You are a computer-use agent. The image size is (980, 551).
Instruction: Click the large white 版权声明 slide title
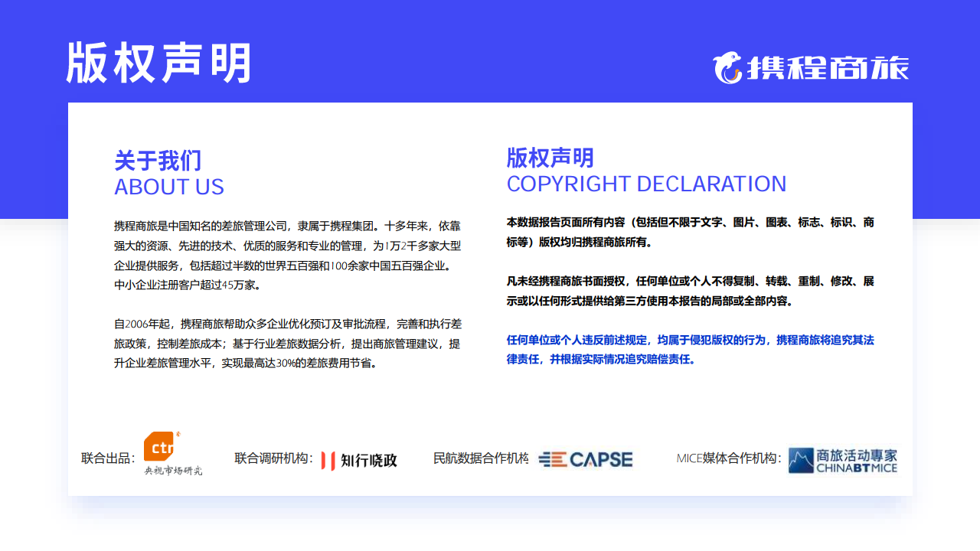(x=159, y=63)
